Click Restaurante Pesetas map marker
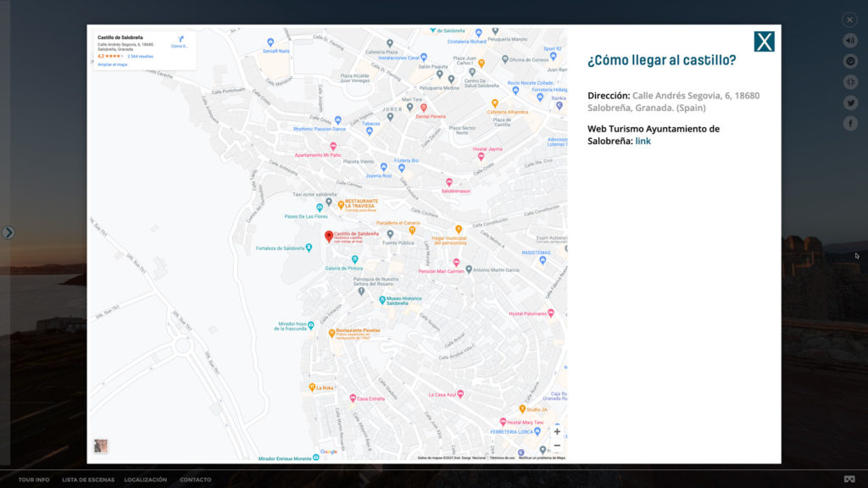Screen dimensions: 868x488 click(x=331, y=333)
